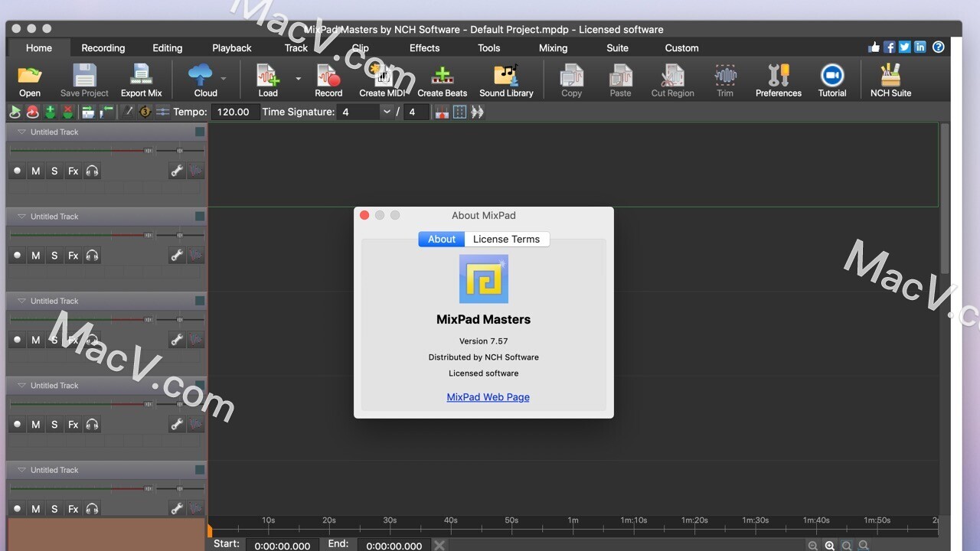Click the volume slider on the first Untitled Track
980x551 pixels.
81,151
